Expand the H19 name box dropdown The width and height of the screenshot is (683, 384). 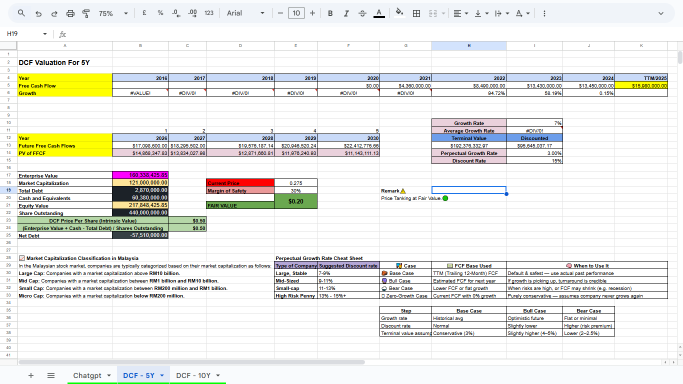pos(45,34)
